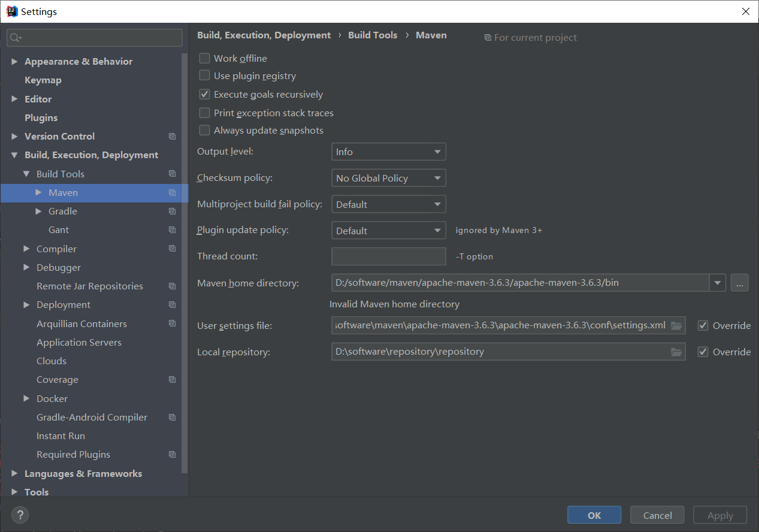The width and height of the screenshot is (759, 532).
Task: Toggle Override for User settings file
Action: [x=703, y=325]
